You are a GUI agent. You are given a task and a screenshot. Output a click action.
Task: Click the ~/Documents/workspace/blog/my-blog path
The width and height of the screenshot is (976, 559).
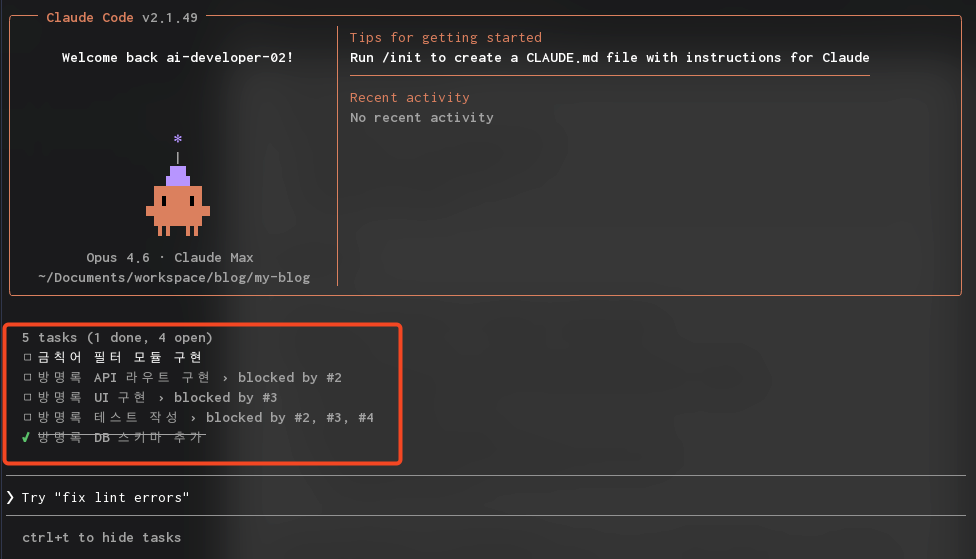coord(174,277)
